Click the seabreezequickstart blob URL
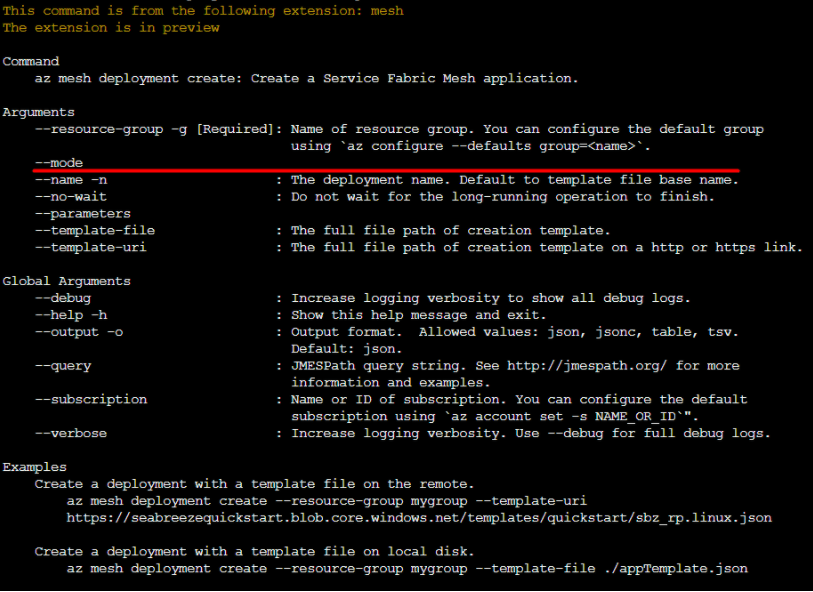 click(419, 518)
